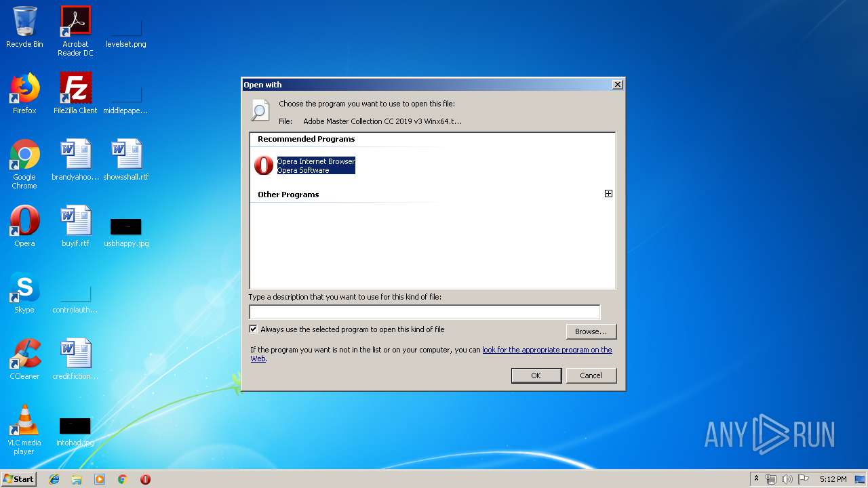Click Cancel in Open with dialog

[591, 375]
